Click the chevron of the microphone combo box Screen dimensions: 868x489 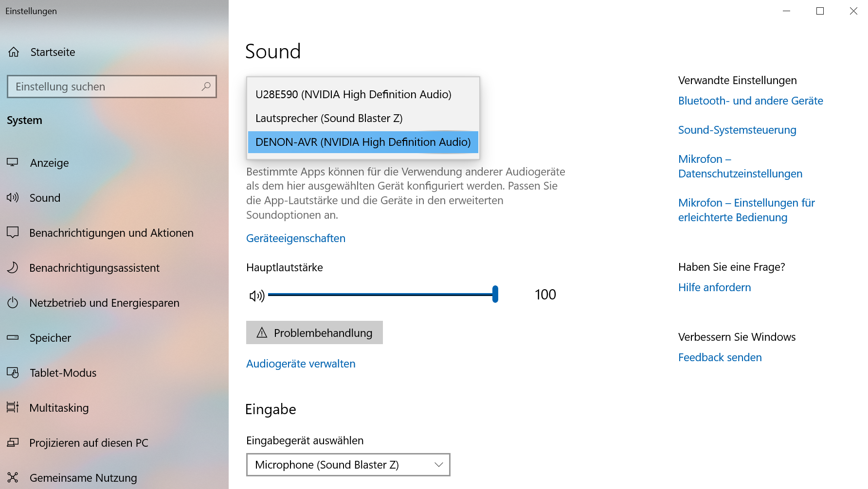(439, 465)
